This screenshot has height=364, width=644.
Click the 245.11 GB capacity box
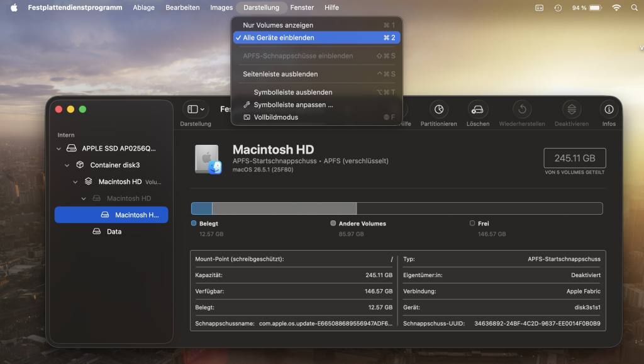(x=575, y=158)
